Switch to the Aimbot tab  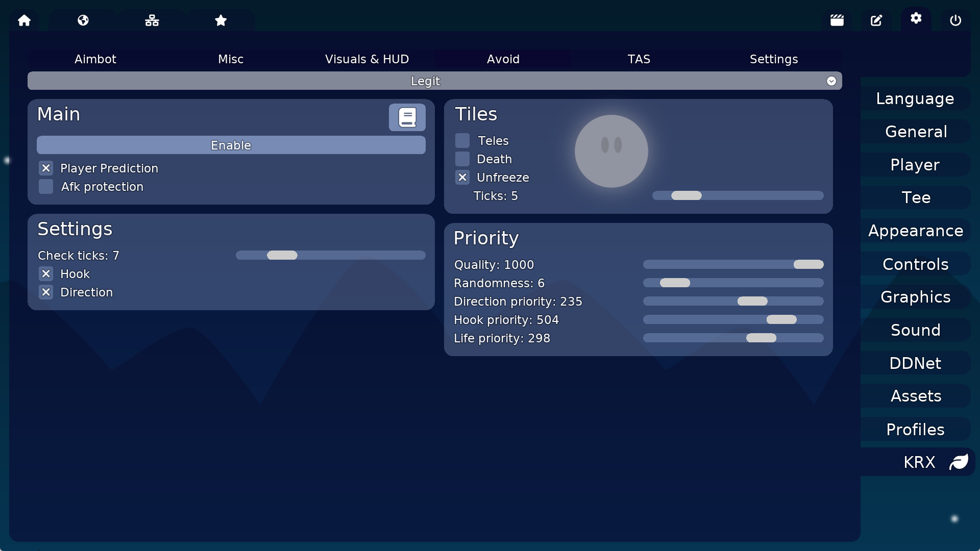pyautogui.click(x=95, y=59)
